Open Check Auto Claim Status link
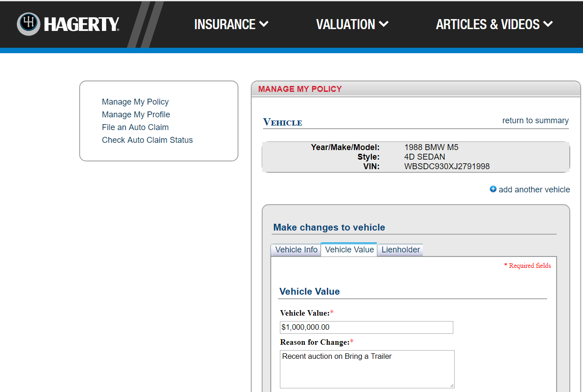Viewport: 583px width, 392px height. 147,140
